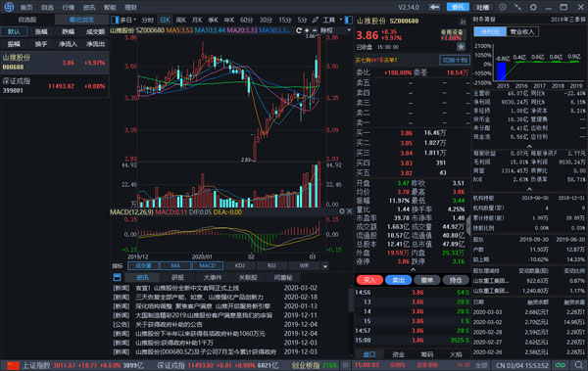588x371 pixels.
Task: Select 净利润 chart option
Action: [490, 32]
